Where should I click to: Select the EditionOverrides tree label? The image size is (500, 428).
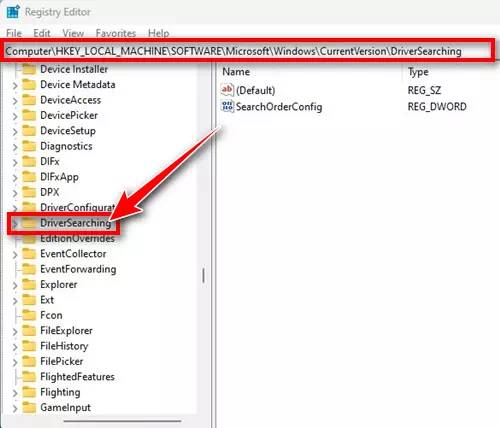[77, 238]
